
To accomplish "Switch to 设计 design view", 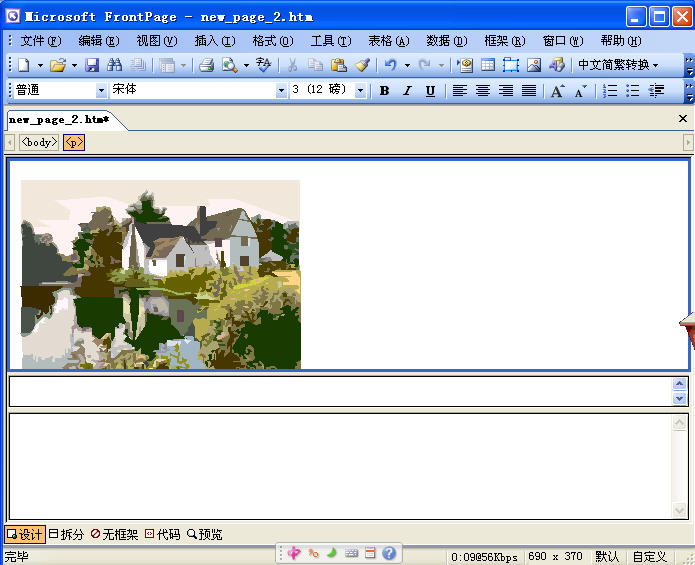I will point(25,534).
